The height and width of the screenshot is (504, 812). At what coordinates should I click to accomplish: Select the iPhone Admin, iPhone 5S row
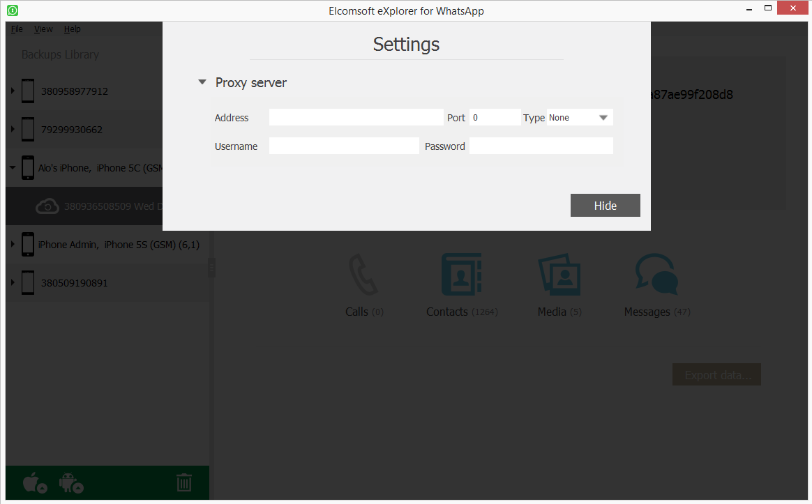(107, 244)
